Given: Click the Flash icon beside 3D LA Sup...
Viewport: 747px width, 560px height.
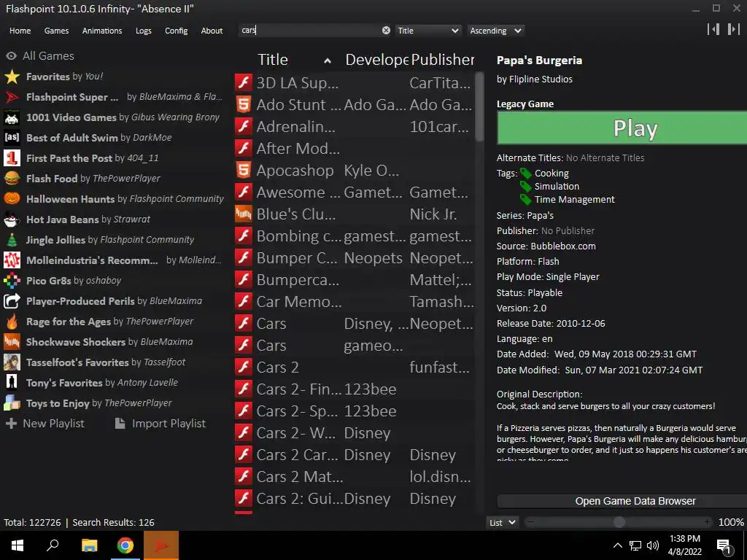Looking at the screenshot, I should pyautogui.click(x=244, y=82).
